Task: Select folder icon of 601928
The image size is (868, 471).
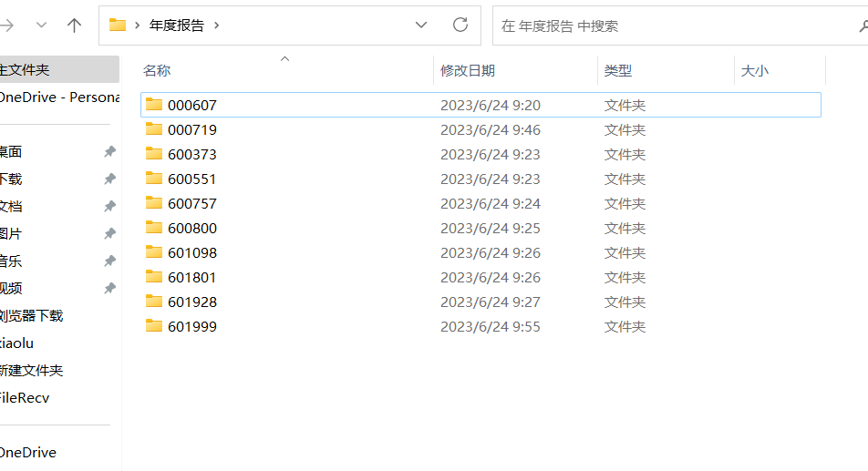Action: pos(154,301)
